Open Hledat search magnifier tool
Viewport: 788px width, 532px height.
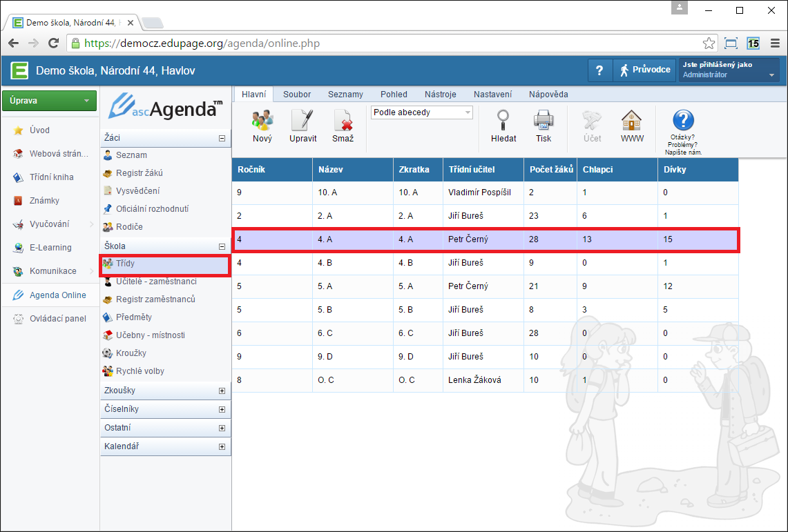[x=503, y=121]
